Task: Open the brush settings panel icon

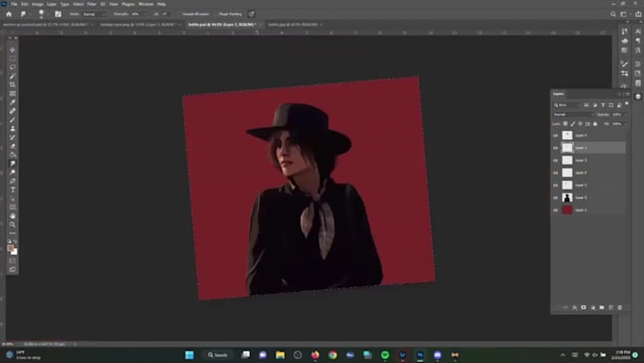Action: click(58, 14)
